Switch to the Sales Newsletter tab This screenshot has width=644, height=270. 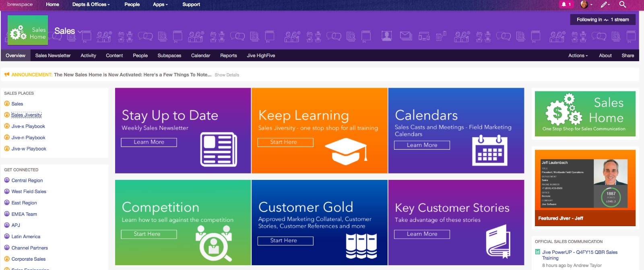53,56
